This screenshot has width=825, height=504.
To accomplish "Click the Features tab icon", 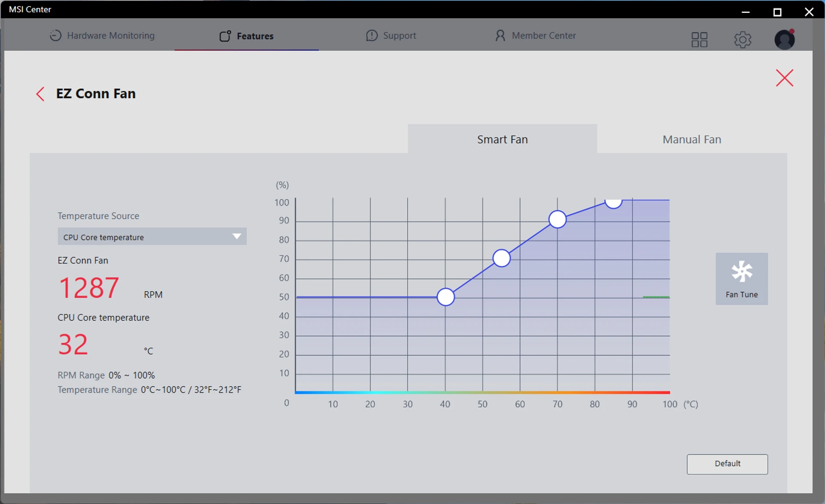I will pos(225,36).
